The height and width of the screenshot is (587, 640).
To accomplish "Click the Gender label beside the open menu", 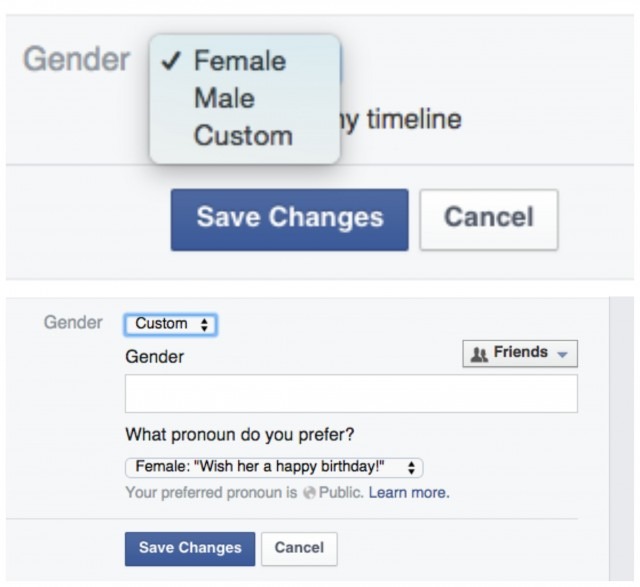I will [76, 59].
